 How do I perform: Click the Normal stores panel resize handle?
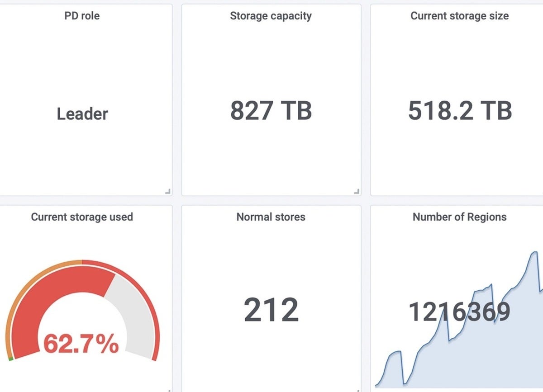point(357,390)
